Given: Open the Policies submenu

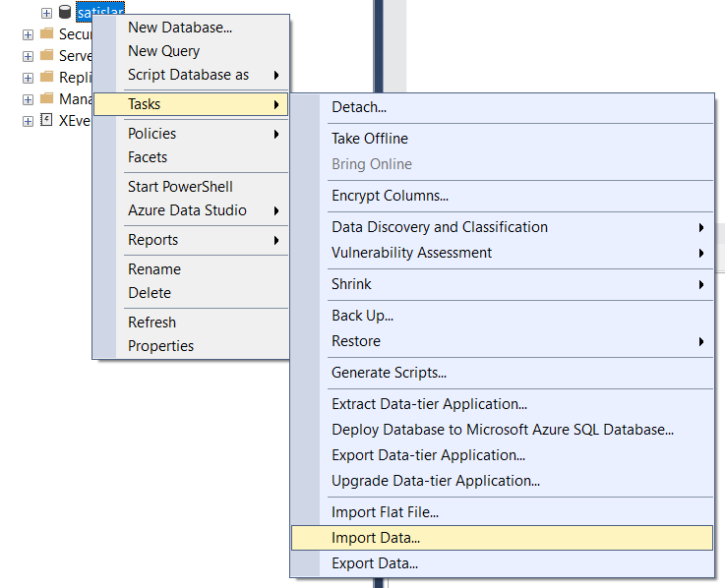Looking at the screenshot, I should pos(191,134).
